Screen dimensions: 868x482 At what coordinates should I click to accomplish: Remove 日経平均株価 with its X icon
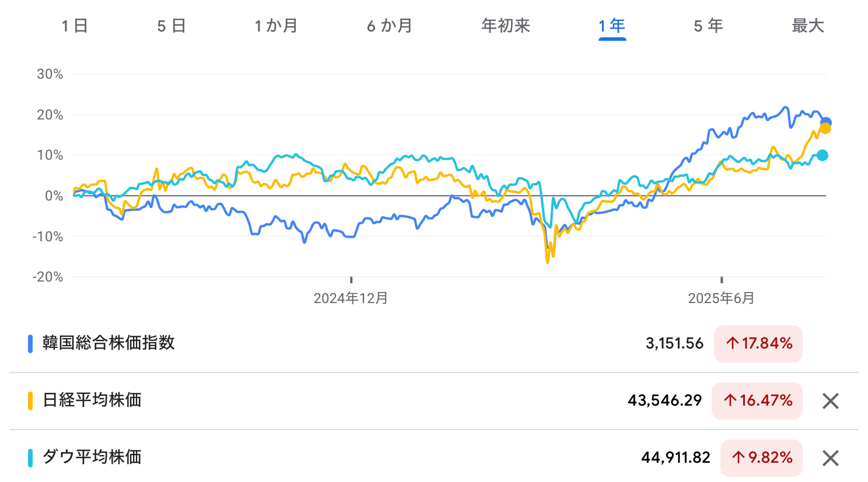point(830,401)
